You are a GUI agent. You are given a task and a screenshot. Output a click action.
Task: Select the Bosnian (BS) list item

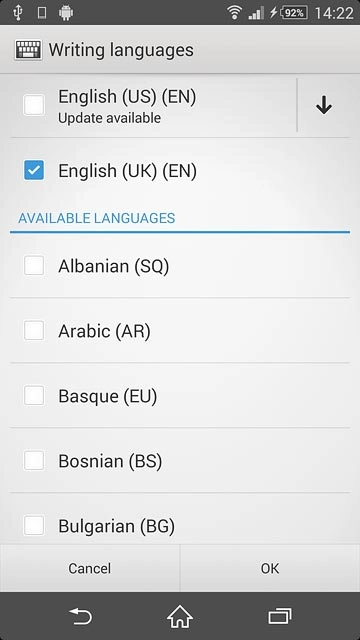coord(180,461)
